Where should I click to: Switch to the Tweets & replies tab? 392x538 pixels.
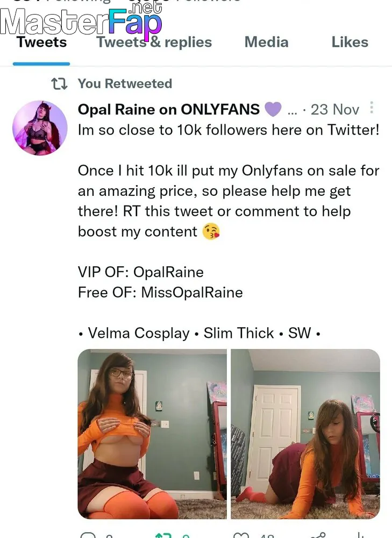tap(154, 42)
